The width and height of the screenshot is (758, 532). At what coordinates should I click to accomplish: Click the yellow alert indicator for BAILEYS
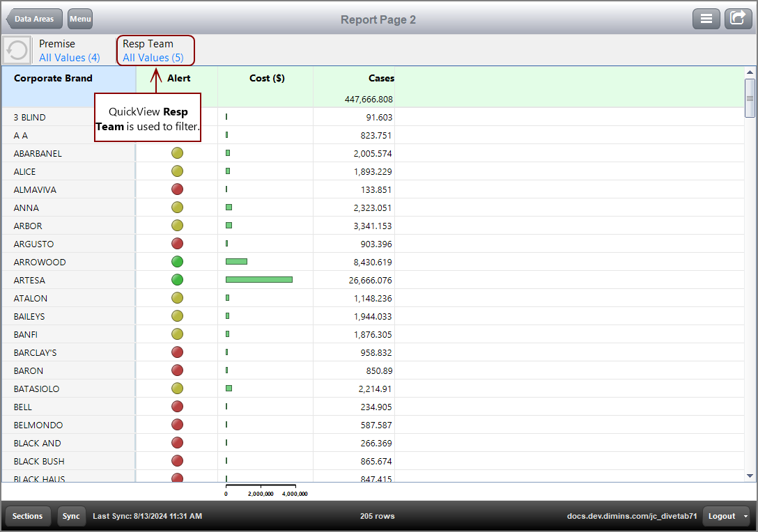tap(177, 315)
